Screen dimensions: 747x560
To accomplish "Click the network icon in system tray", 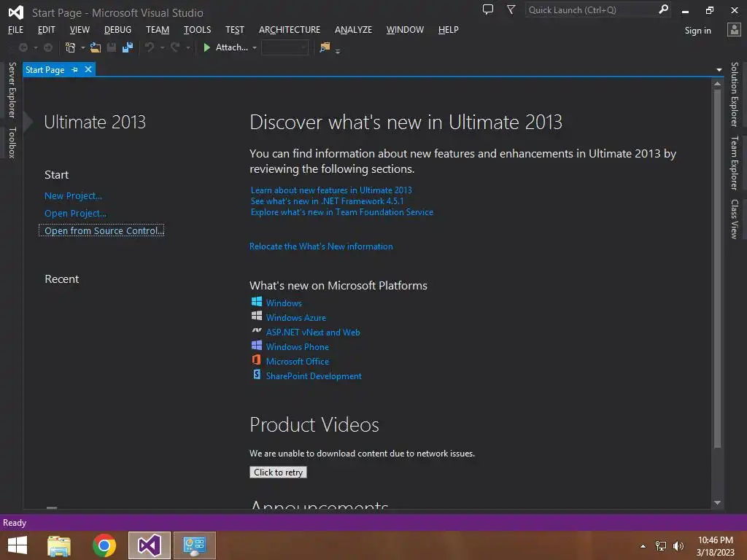I will point(661,546).
